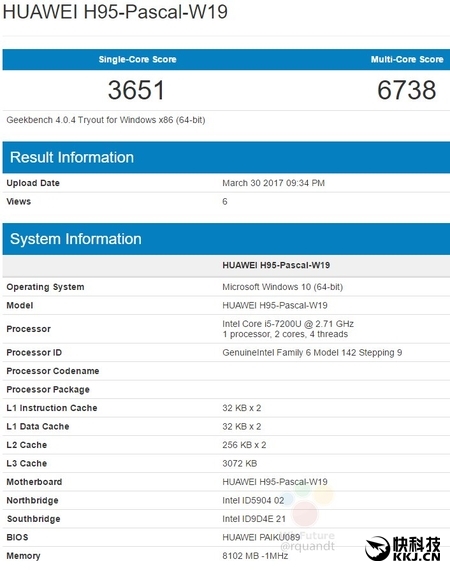
Task: Click the bold HUAWEI H95-Pascal-W19 table column header
Action: pyautogui.click(x=276, y=265)
